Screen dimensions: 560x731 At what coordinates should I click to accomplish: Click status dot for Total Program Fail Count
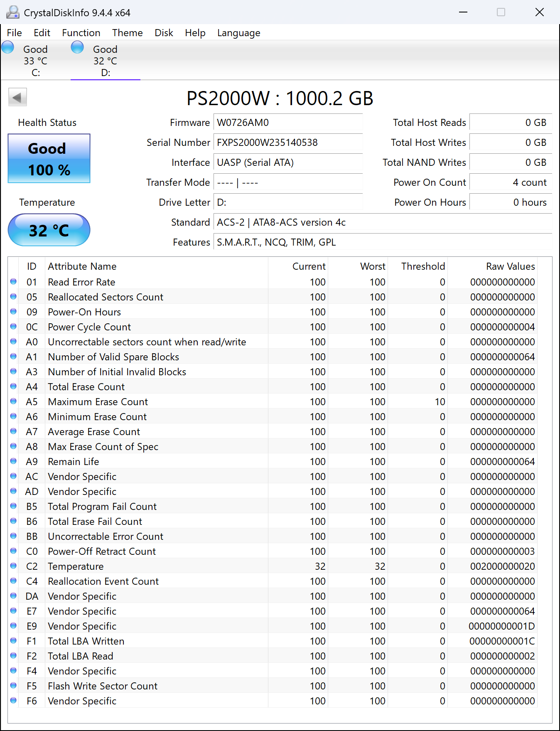point(13,506)
